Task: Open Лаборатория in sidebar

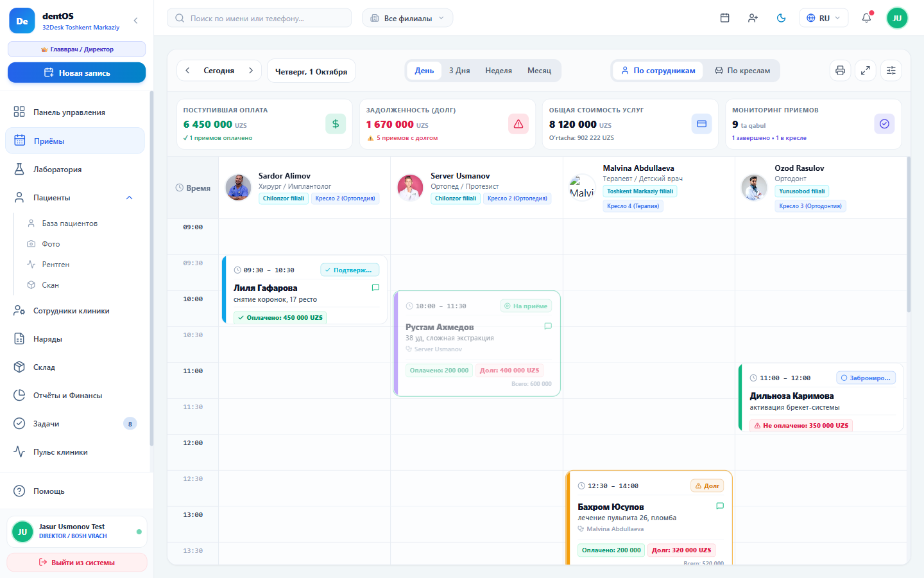Action: pos(75,170)
